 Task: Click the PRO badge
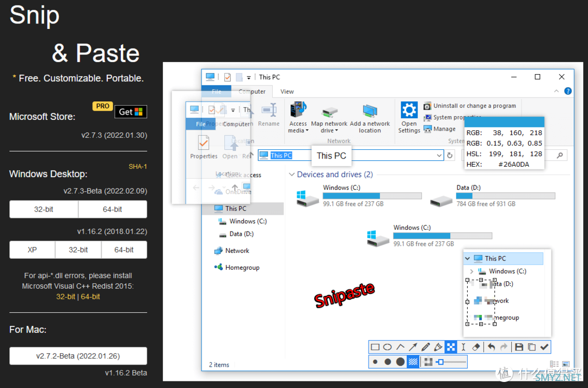coord(102,106)
